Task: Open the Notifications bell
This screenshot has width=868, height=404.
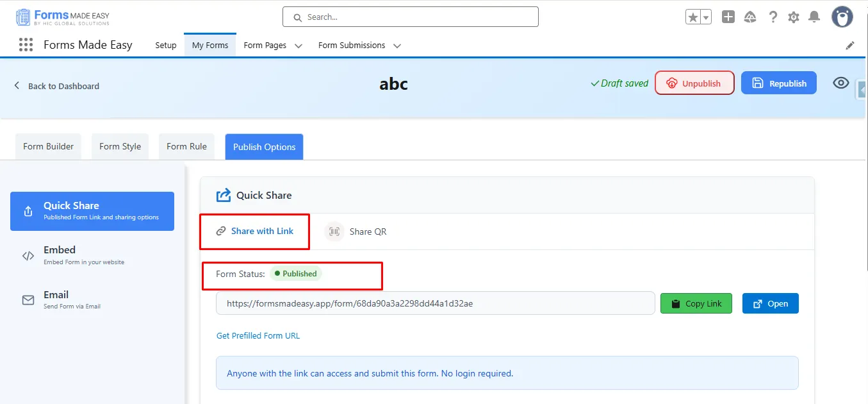Action: tap(814, 17)
